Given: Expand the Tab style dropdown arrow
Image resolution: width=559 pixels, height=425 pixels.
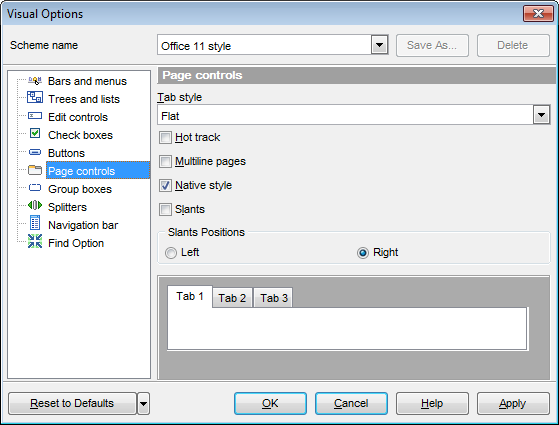Looking at the screenshot, I should pyautogui.click(x=541, y=115).
